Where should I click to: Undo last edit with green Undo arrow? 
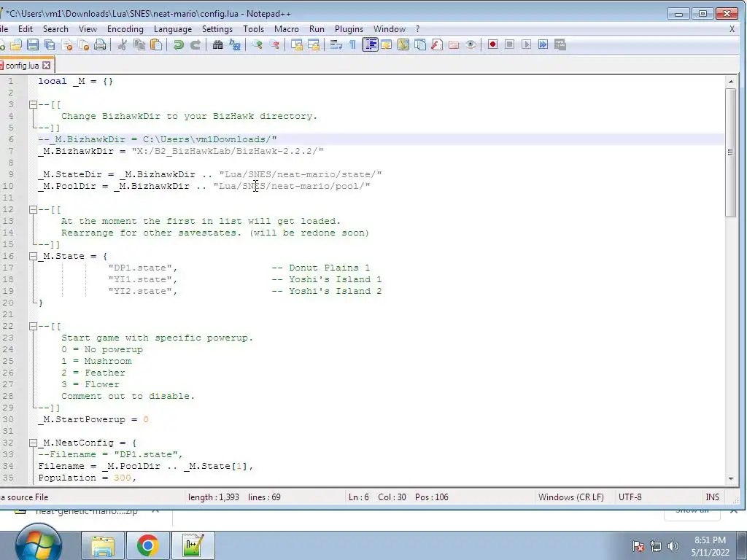[179, 44]
